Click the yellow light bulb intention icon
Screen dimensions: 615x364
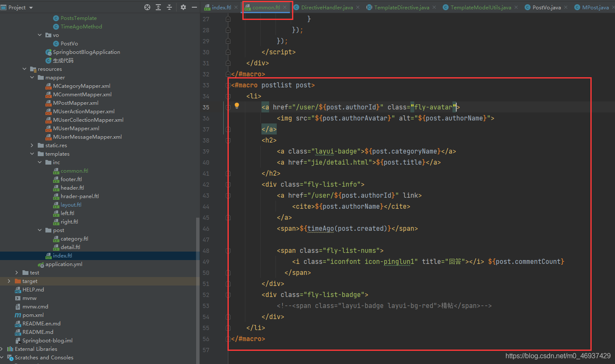coord(237,106)
